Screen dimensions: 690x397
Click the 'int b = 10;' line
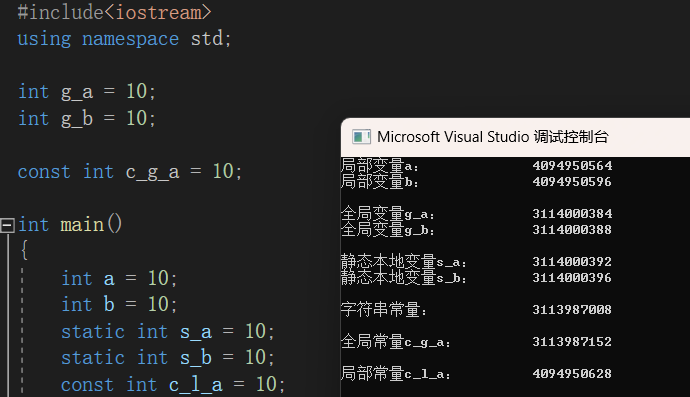click(119, 305)
